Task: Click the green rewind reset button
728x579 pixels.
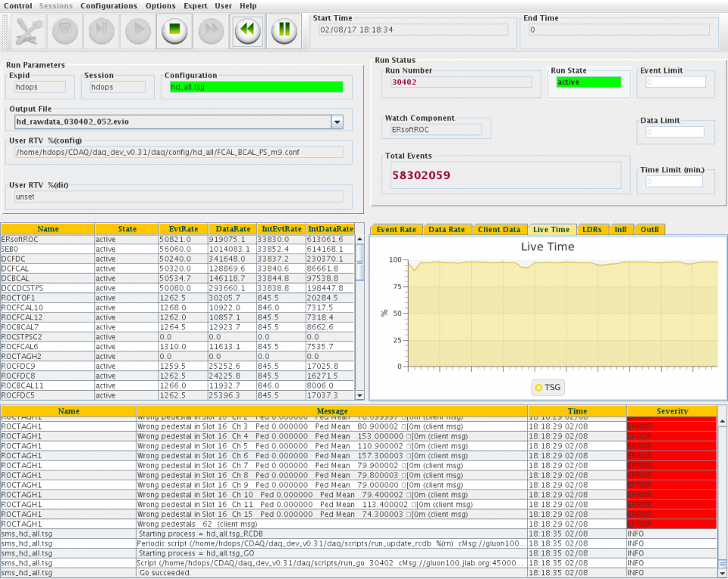Action: click(x=246, y=30)
